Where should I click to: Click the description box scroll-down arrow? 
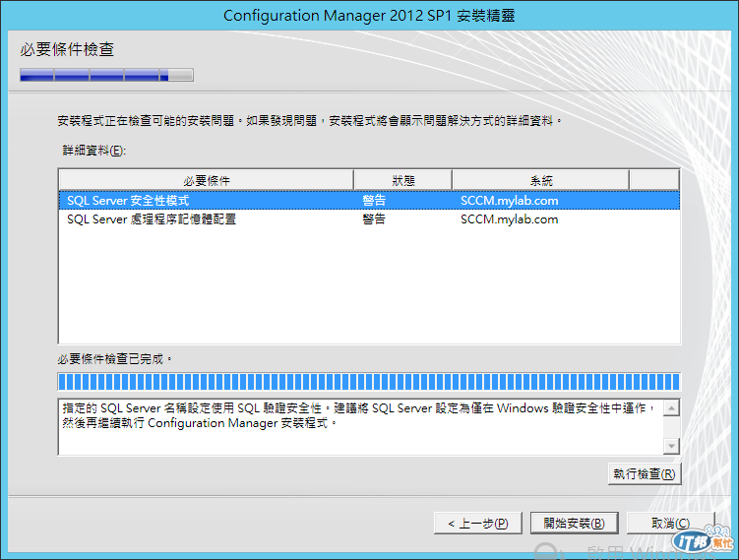click(671, 446)
